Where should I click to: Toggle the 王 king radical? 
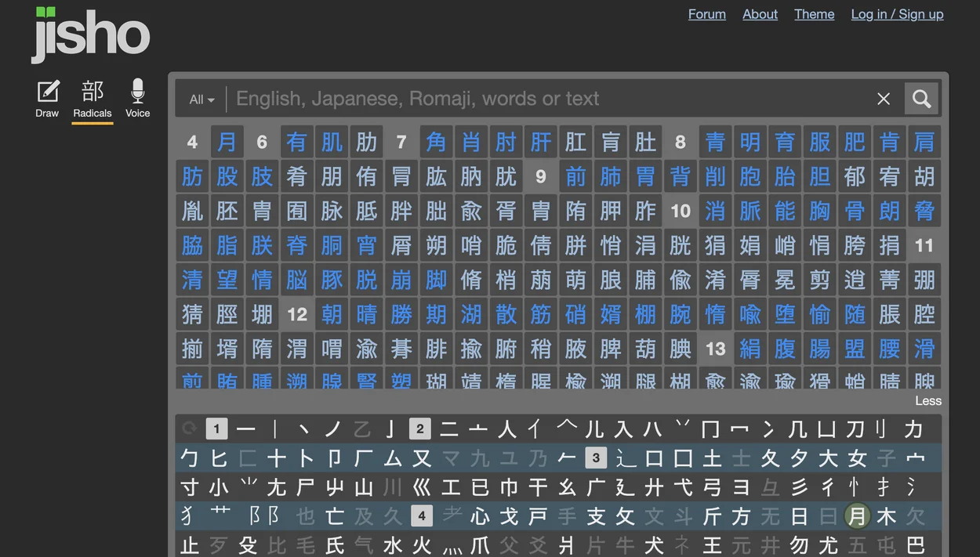712,545
